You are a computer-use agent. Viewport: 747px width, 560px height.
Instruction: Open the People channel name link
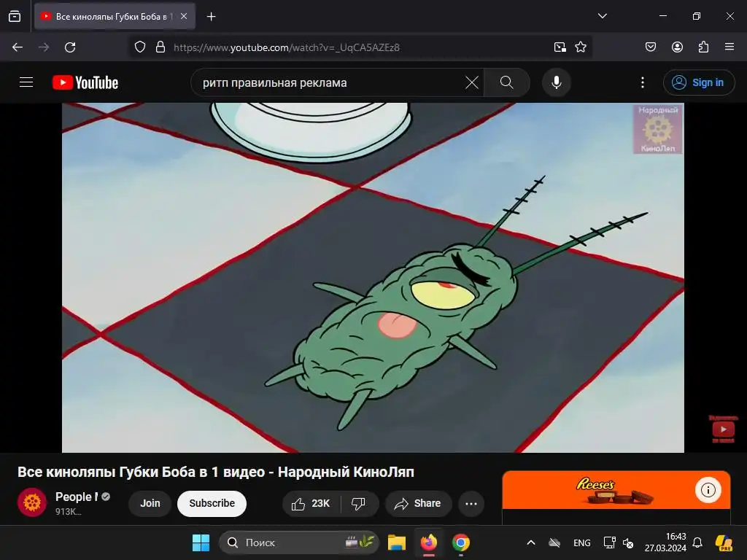[77, 497]
